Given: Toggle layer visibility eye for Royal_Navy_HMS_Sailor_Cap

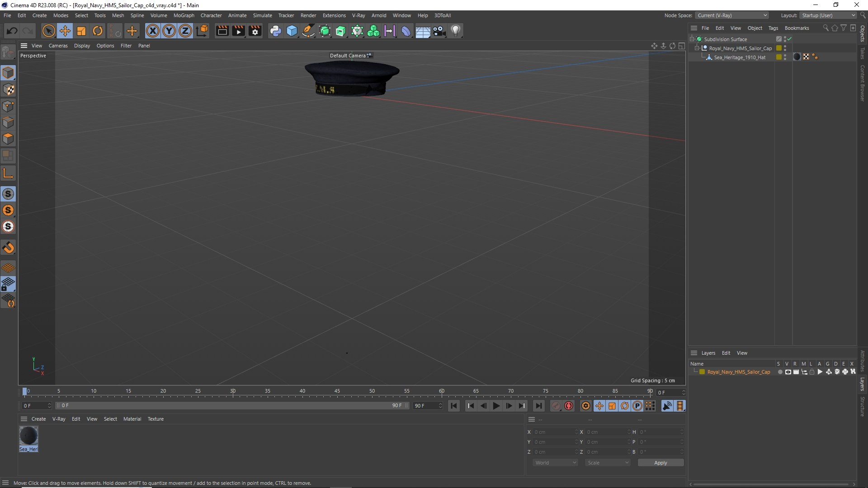Looking at the screenshot, I should pyautogui.click(x=788, y=372).
